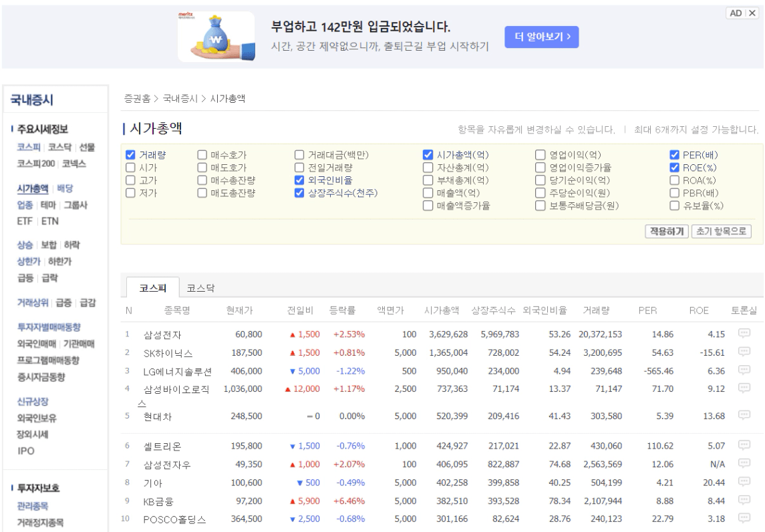This screenshot has width=765, height=532.
Task: Close the ad with X icon
Action: pyautogui.click(x=753, y=14)
